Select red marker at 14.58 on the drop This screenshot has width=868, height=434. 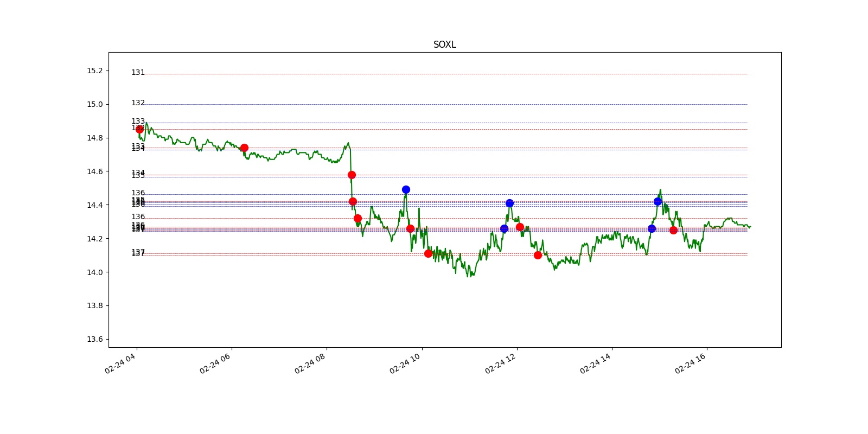pyautogui.click(x=352, y=175)
